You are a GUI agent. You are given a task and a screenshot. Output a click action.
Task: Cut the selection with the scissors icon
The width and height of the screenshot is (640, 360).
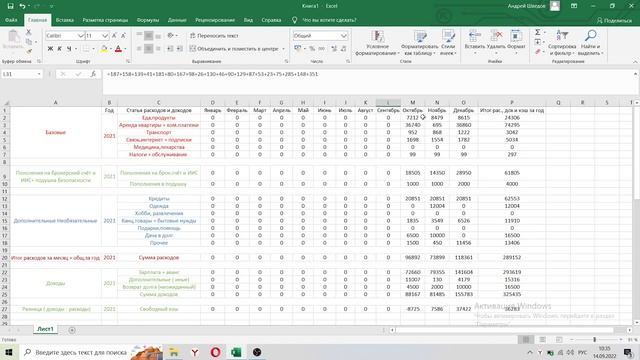29,32
